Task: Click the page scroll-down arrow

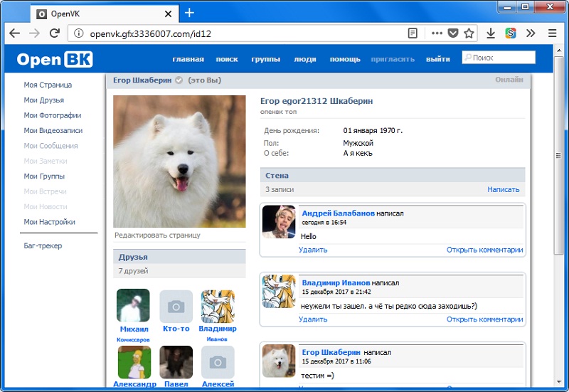Action: 559,382
